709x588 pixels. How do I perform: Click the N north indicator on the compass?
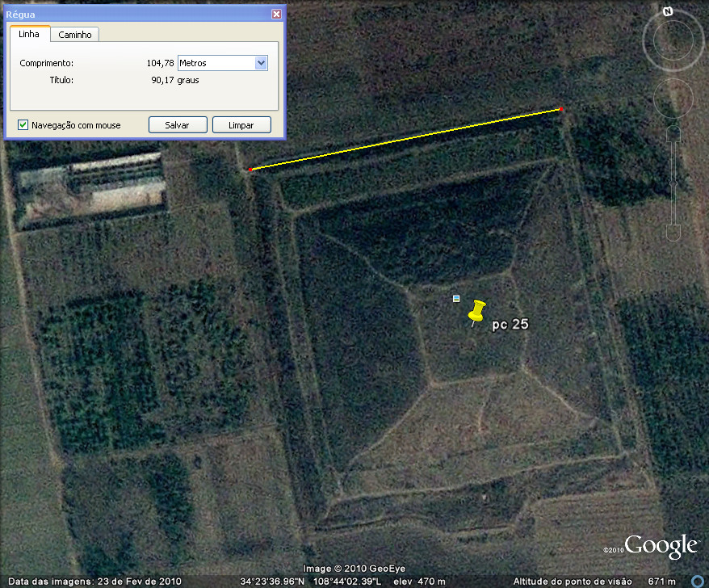click(668, 11)
